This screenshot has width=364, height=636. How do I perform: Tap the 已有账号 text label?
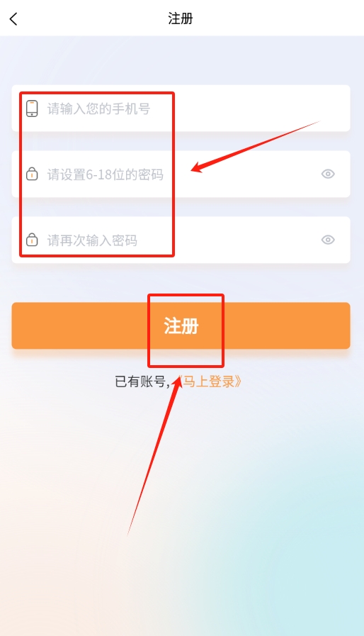[140, 381]
